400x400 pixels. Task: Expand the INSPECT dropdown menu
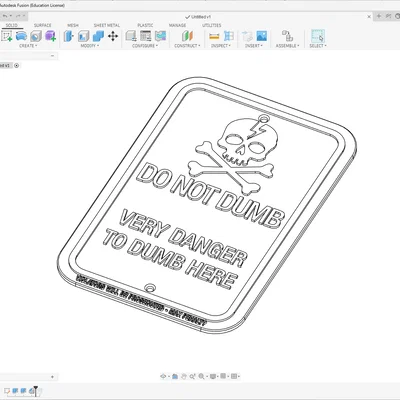(221, 46)
